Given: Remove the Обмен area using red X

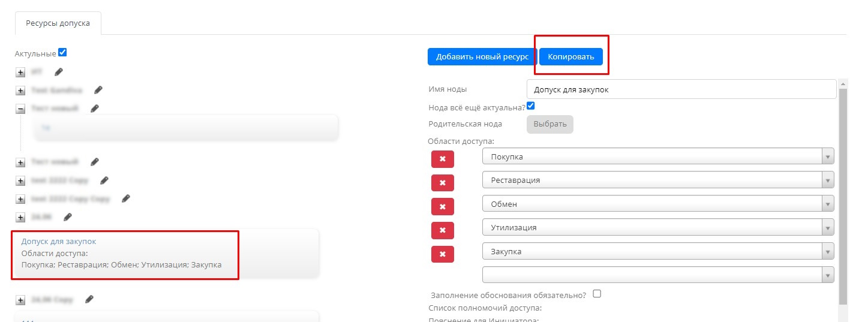Looking at the screenshot, I should pos(442,206).
